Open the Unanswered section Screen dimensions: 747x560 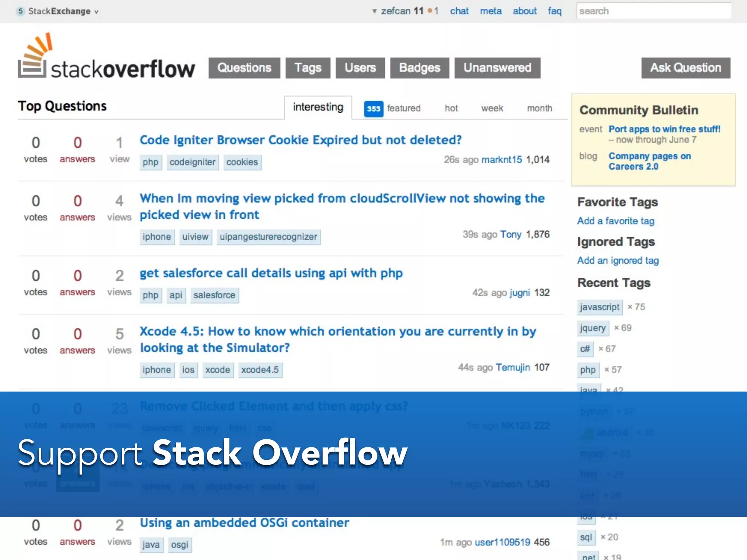[498, 68]
